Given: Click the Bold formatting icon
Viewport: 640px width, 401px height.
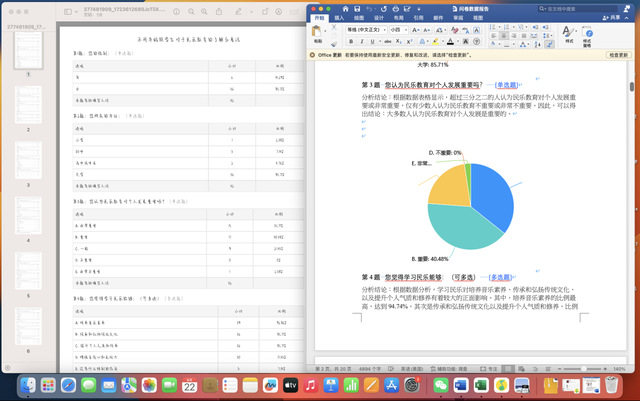Looking at the screenshot, I should 351,43.
